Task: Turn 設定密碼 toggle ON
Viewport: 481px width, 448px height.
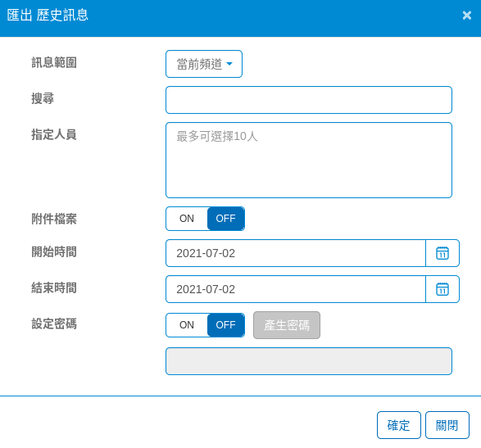Action: point(187,325)
